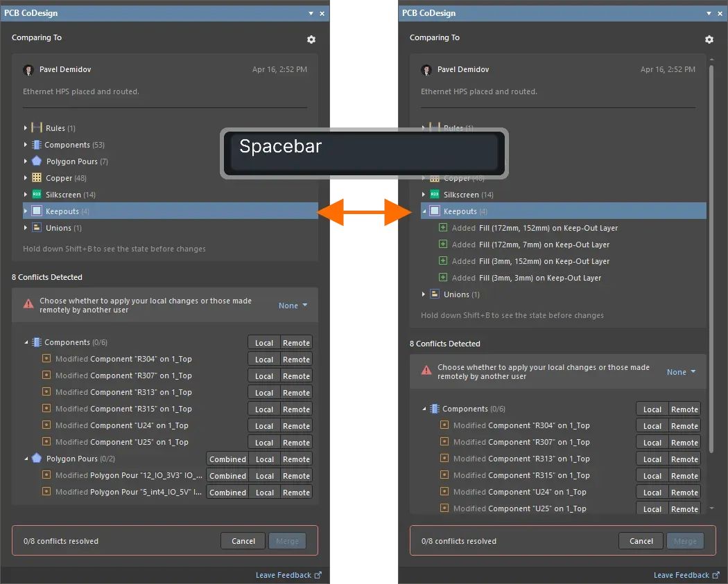728x584 pixels.
Task: Click conflicts Polygon Pours icon in left panel
Action: [x=37, y=459]
